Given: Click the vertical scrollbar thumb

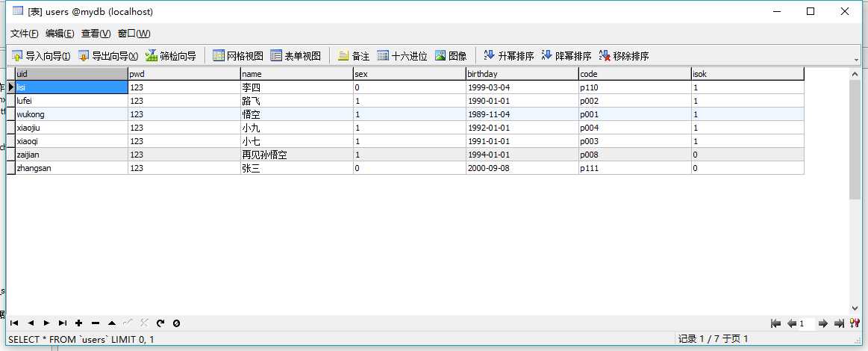Looking at the screenshot, I should [x=855, y=139].
